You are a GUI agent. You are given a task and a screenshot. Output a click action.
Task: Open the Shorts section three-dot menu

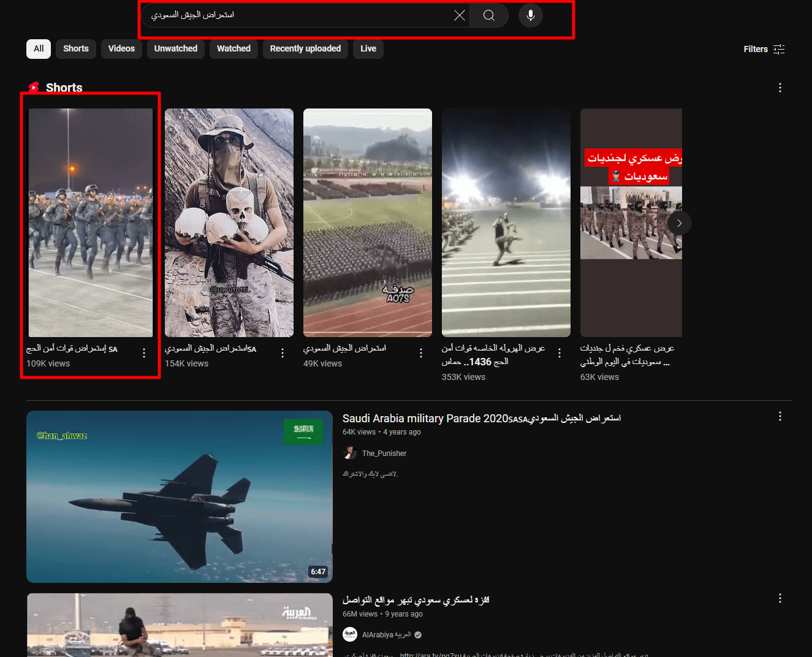(780, 88)
